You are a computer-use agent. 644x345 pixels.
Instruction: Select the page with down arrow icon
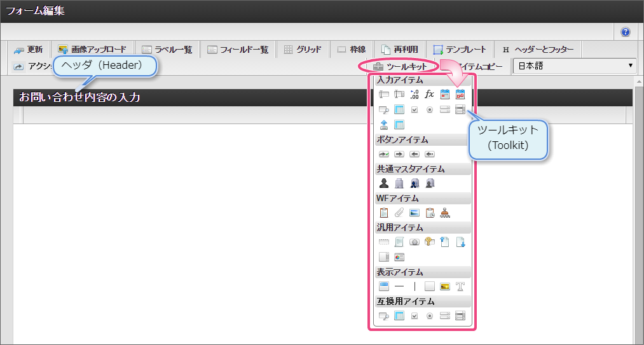[x=460, y=242]
